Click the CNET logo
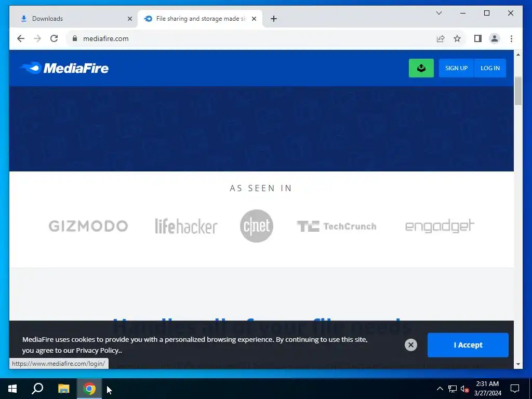 point(257,226)
